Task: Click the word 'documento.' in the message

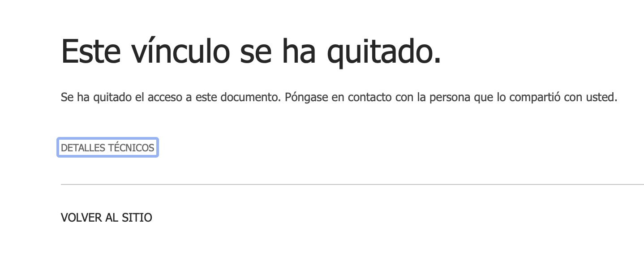Action: [x=250, y=97]
